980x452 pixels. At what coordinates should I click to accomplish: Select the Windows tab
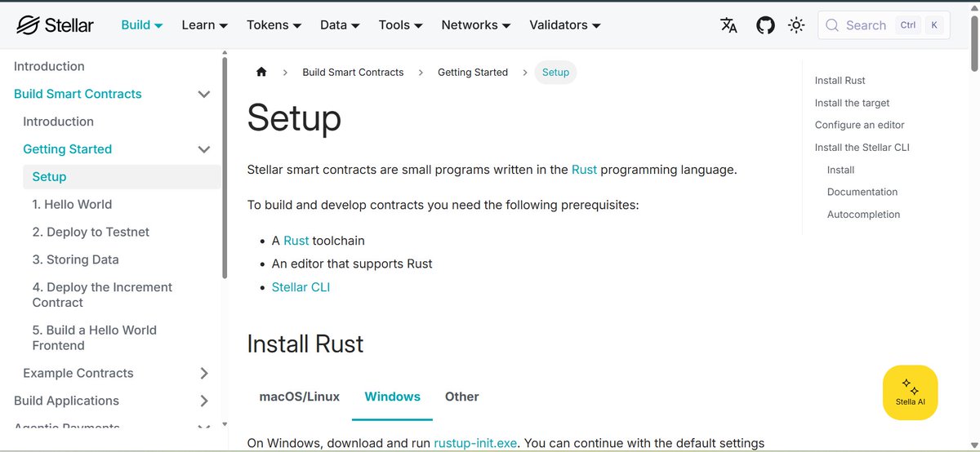tap(393, 397)
